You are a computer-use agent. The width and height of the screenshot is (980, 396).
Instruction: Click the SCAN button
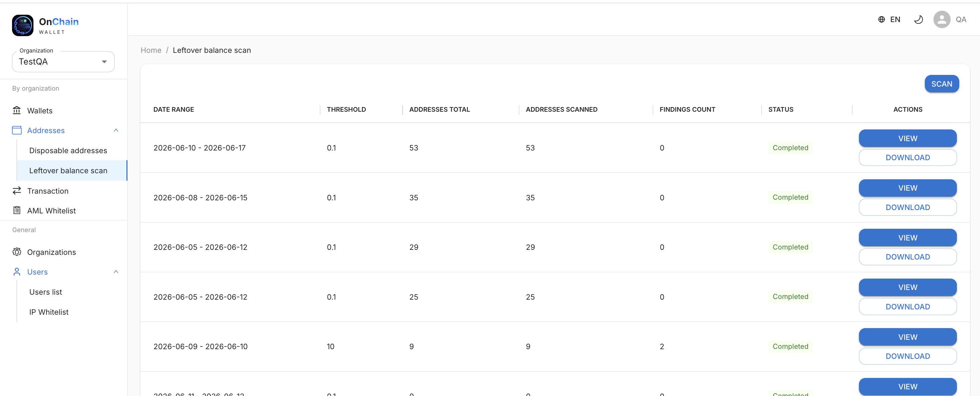coord(942,84)
